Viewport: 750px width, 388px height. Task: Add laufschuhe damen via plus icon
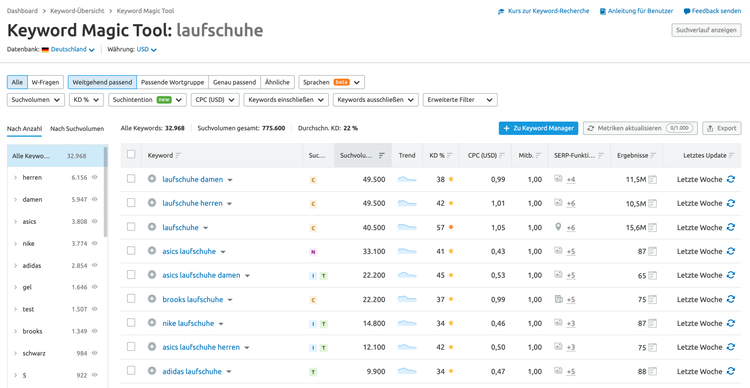(x=152, y=179)
